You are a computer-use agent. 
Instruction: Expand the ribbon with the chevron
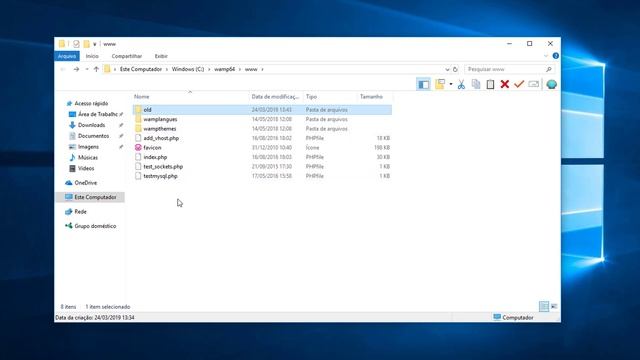[546, 56]
